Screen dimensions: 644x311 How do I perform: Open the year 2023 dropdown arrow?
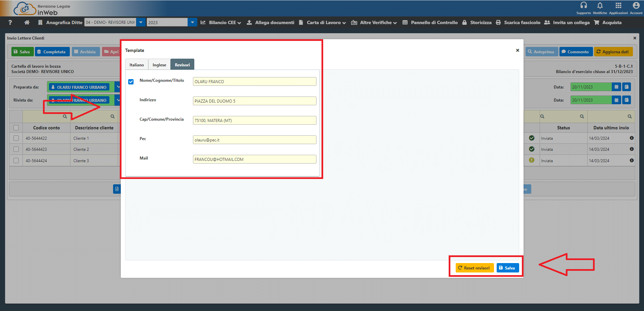[192, 22]
